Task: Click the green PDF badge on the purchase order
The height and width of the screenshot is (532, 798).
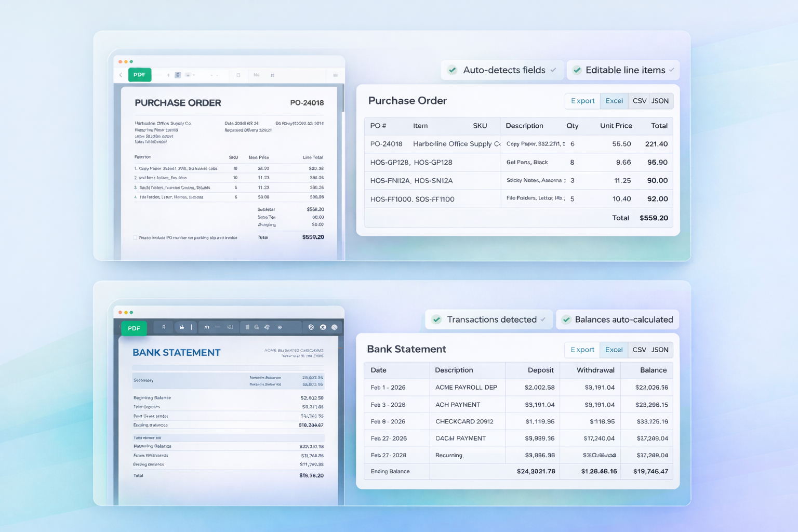Action: pyautogui.click(x=139, y=74)
